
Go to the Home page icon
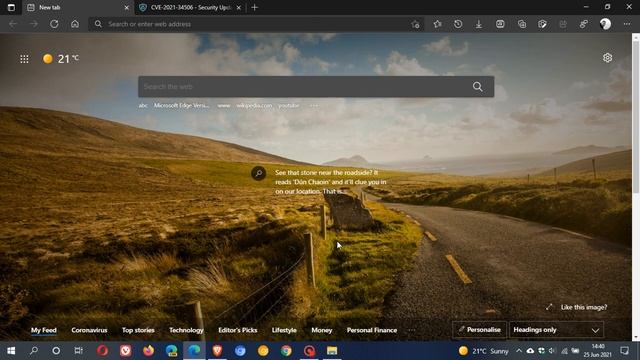pyautogui.click(x=75, y=24)
